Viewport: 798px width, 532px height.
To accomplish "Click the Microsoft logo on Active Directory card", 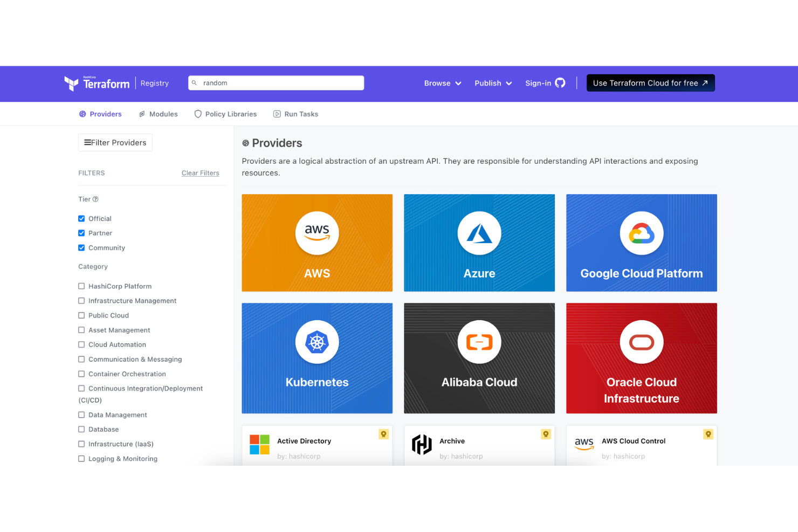I will [259, 445].
